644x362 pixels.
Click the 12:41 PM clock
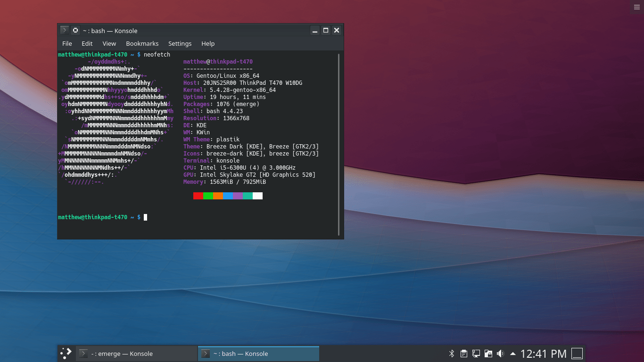click(x=543, y=354)
